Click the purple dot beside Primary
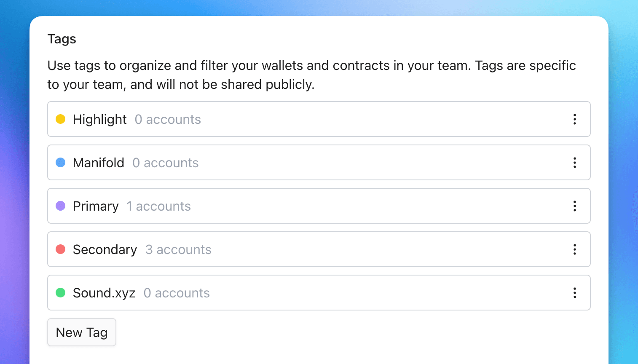Screen dimensions: 638x364 point(61,206)
